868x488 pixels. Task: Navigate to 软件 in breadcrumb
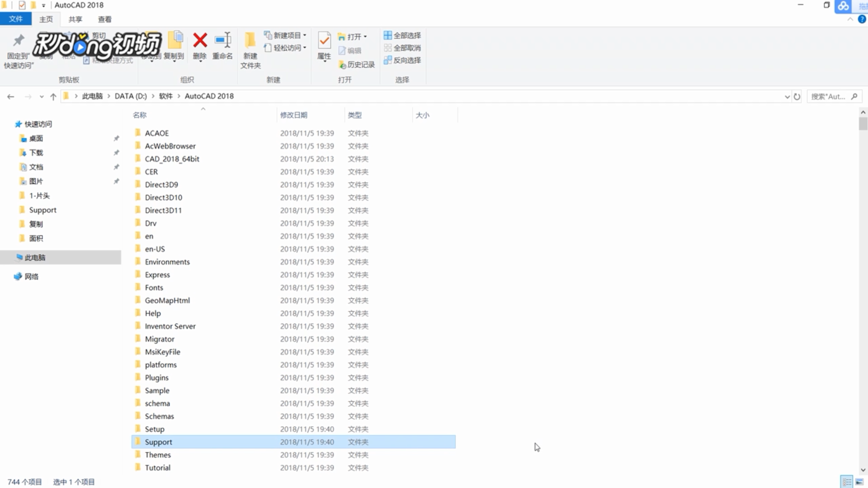coord(166,96)
